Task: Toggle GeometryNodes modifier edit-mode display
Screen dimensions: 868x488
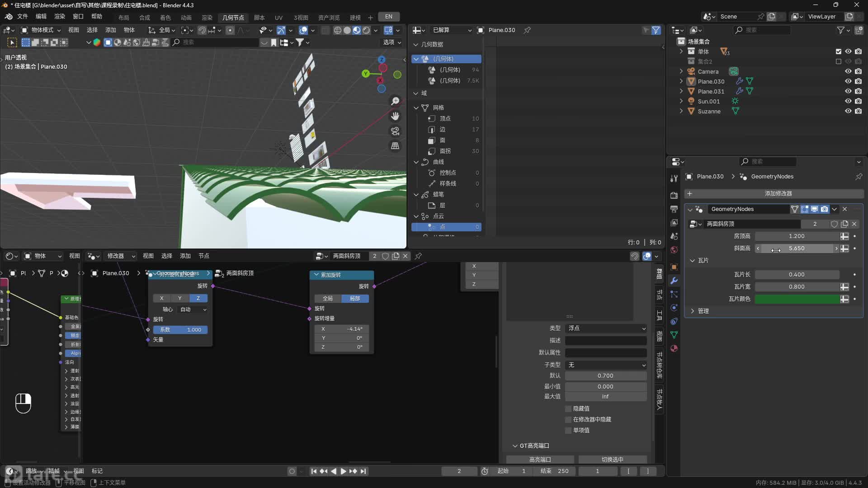Action: point(805,209)
